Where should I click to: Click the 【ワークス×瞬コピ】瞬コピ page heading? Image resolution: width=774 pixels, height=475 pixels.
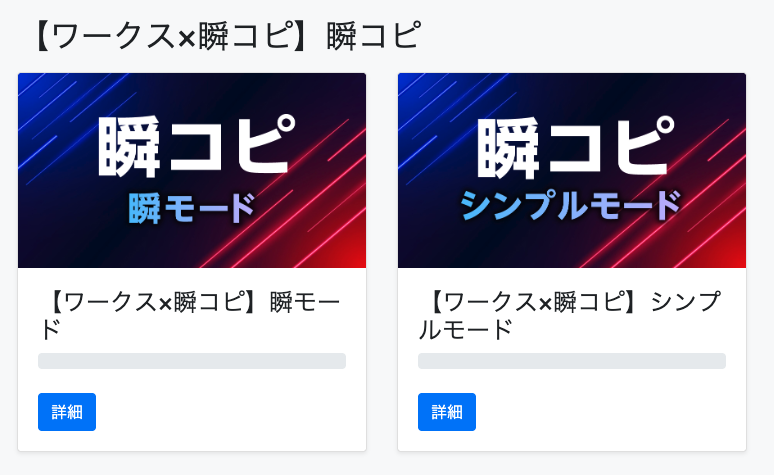224,36
